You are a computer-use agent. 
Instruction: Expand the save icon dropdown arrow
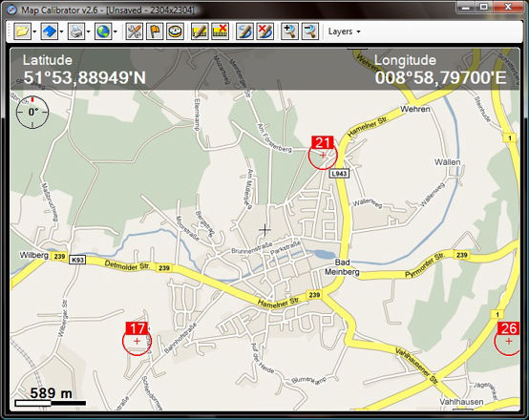pyautogui.click(x=61, y=32)
